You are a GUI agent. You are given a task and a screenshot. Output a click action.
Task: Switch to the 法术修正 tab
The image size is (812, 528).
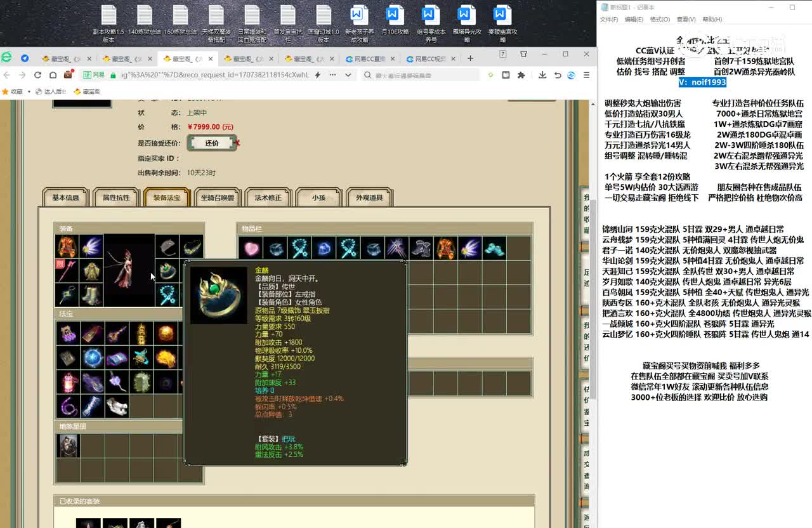pos(268,197)
